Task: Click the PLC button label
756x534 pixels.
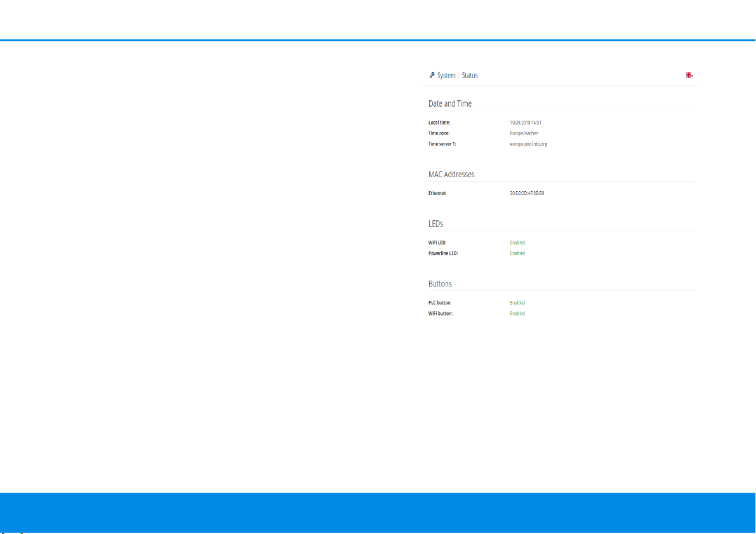Action: coord(440,303)
